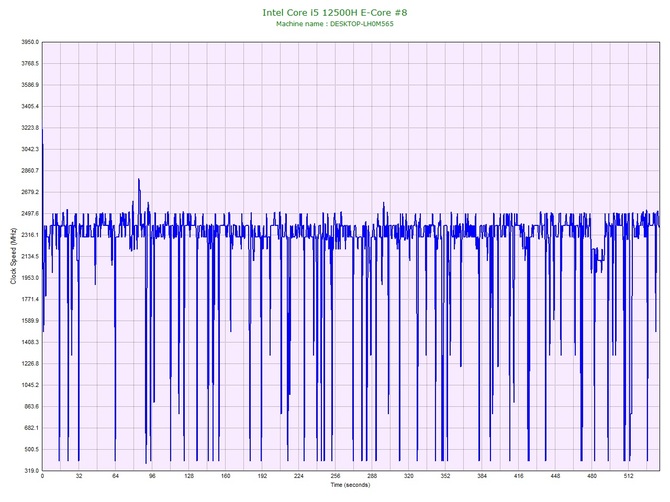Click the 2860.7 y-axis value
Screen dimensions: 670x502
point(30,171)
